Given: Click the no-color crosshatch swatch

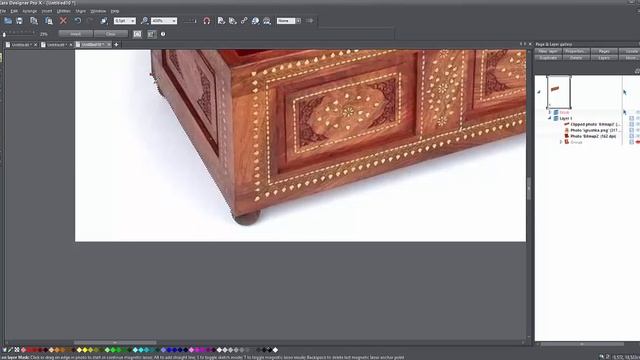Looking at the screenshot, I should point(17,350).
